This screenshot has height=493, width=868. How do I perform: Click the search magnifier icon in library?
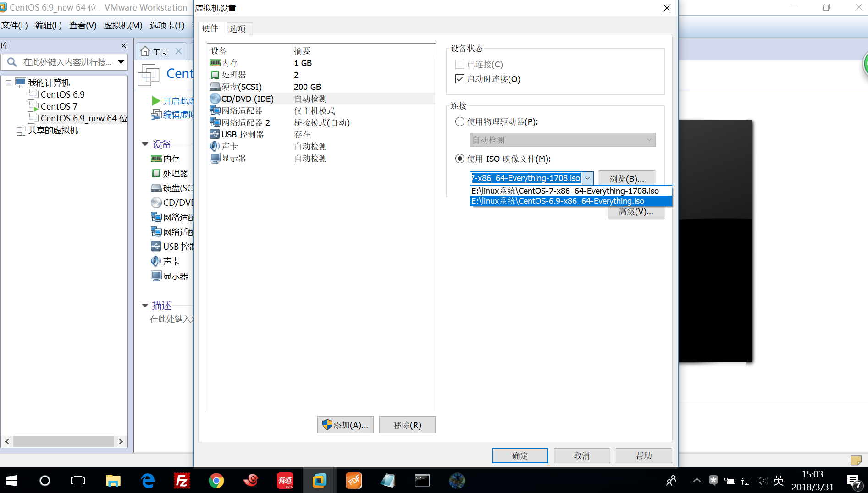(x=12, y=62)
